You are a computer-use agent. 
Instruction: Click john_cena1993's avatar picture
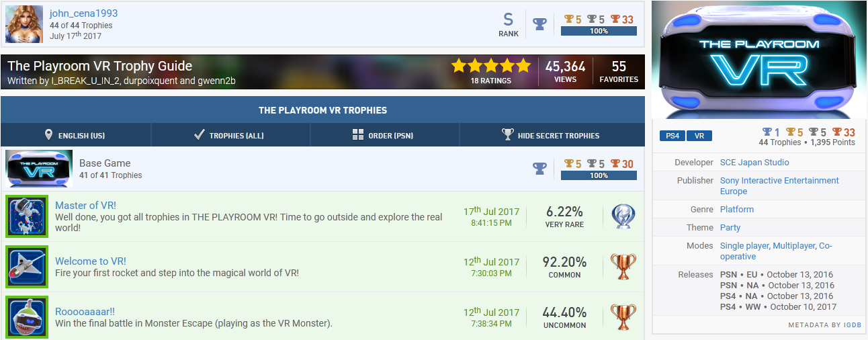tap(24, 24)
